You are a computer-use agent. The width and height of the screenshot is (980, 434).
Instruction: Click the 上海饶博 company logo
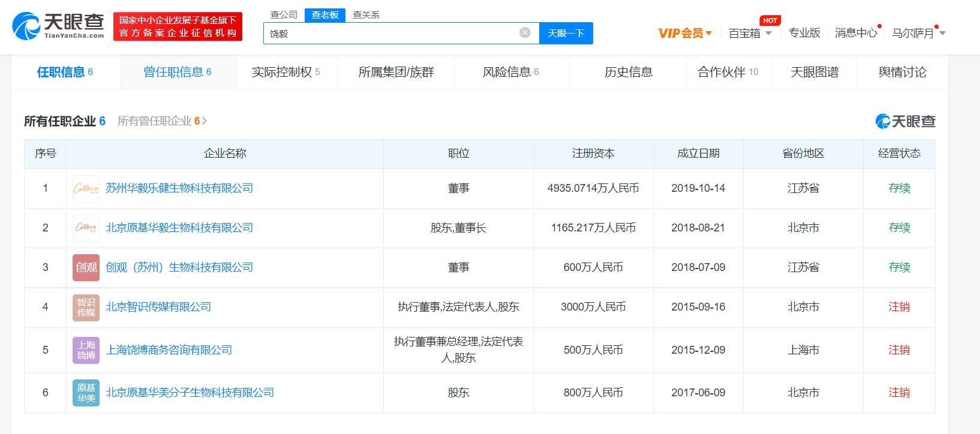pos(86,350)
